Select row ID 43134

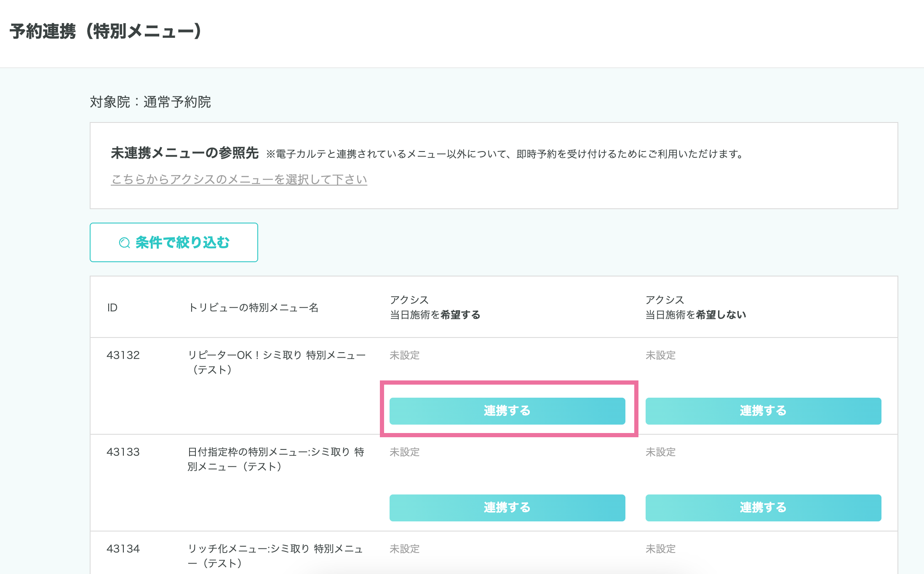pos(123,549)
